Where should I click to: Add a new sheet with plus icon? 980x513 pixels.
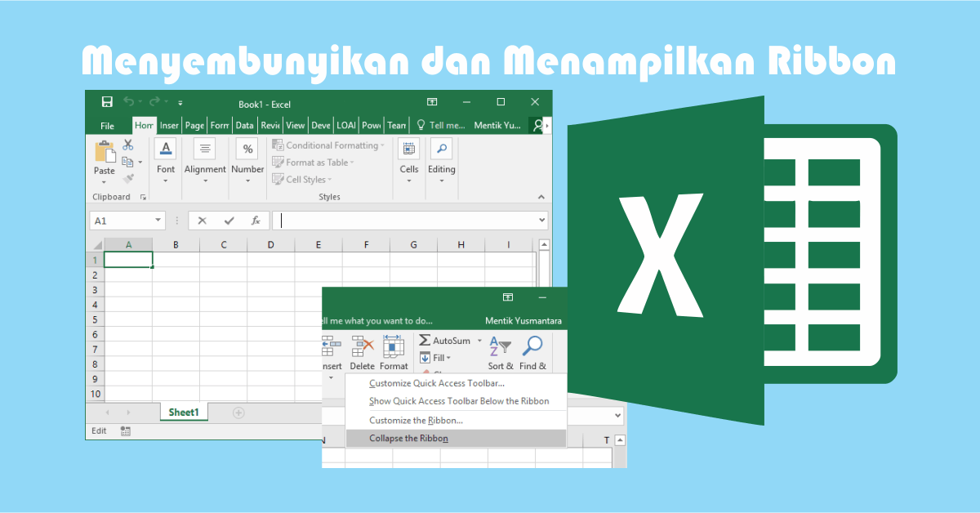click(x=238, y=413)
